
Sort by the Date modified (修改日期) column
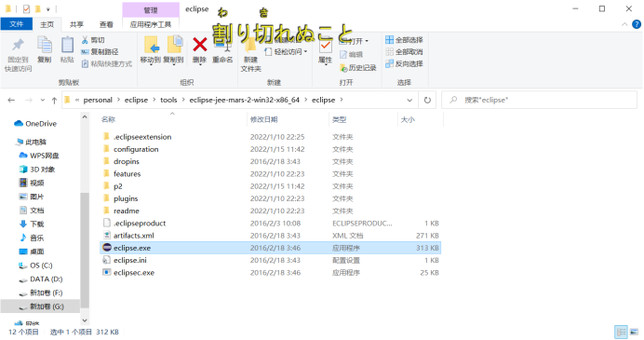264,119
